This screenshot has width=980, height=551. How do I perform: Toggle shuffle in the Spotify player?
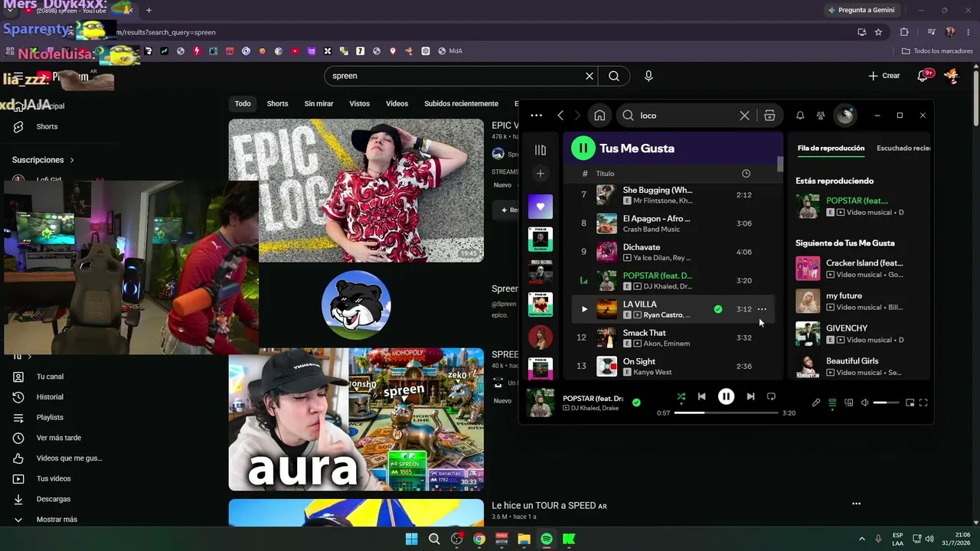(x=681, y=396)
